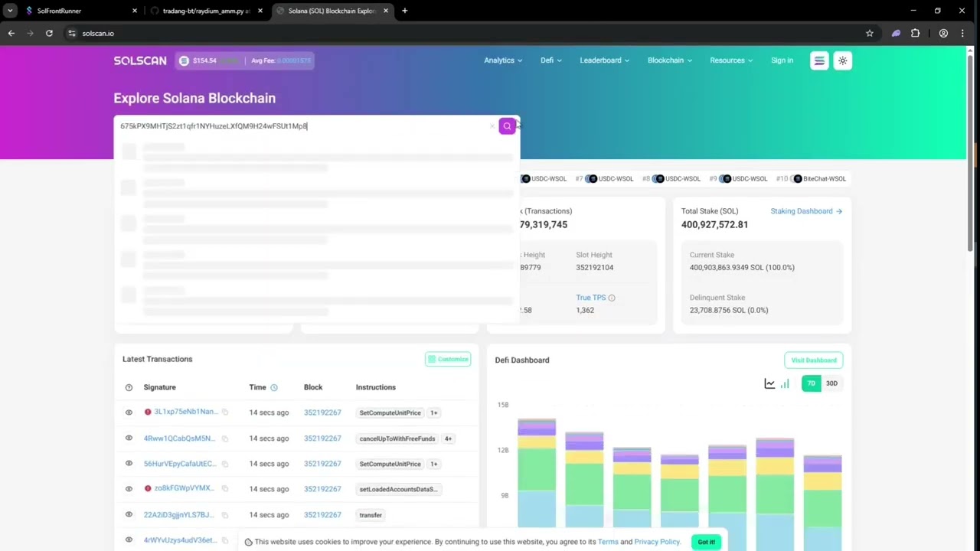Click the SOL price badge $154.54
This screenshot has width=980, height=551.
pos(205,60)
